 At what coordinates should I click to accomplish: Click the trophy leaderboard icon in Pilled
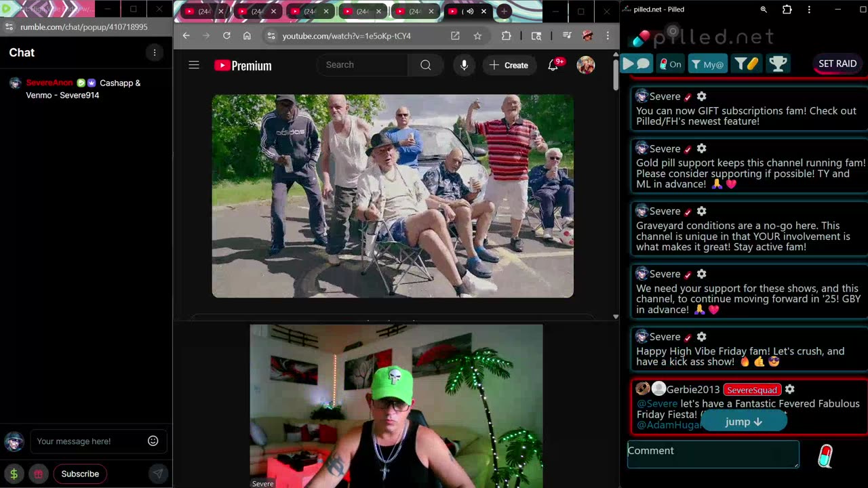[778, 64]
